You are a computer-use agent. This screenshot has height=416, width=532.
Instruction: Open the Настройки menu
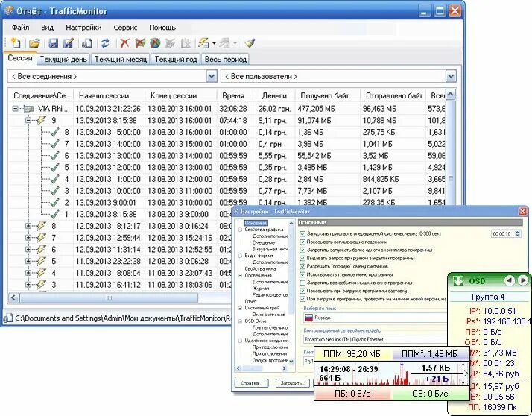point(83,28)
